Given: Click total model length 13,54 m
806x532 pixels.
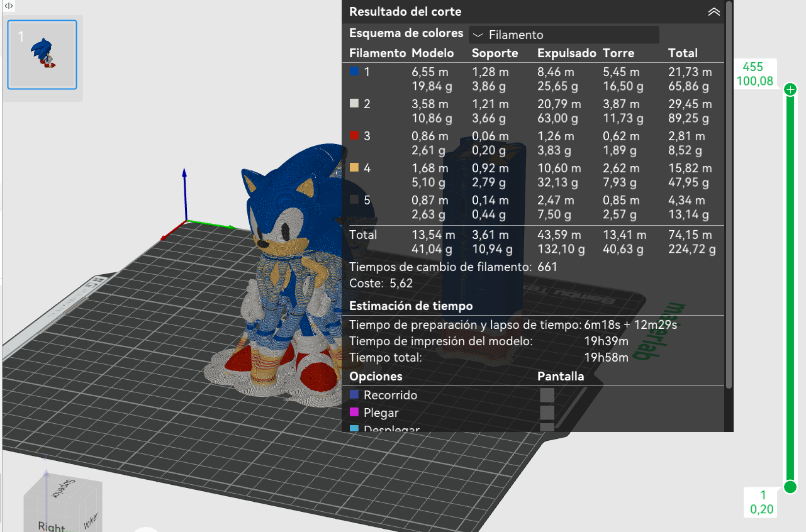Looking at the screenshot, I should click(x=433, y=235).
